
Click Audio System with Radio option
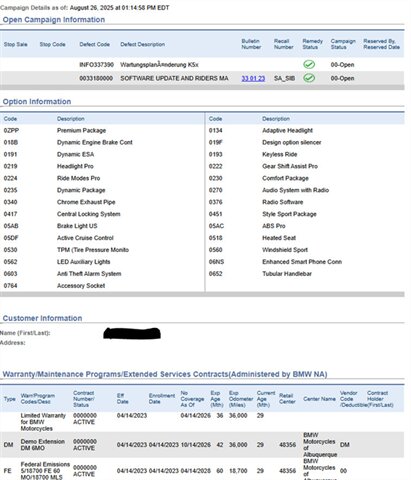pyautogui.click(x=295, y=190)
